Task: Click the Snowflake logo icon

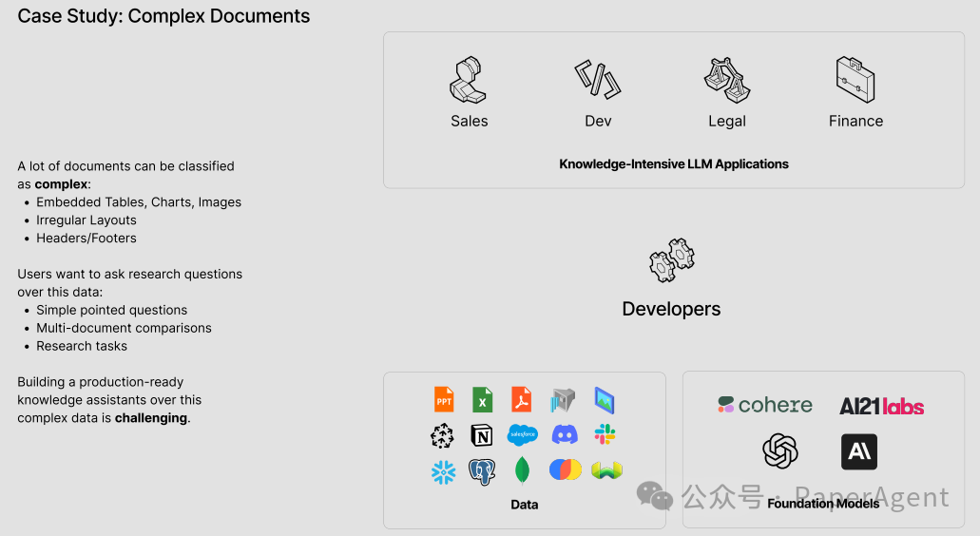Action: pyautogui.click(x=443, y=471)
